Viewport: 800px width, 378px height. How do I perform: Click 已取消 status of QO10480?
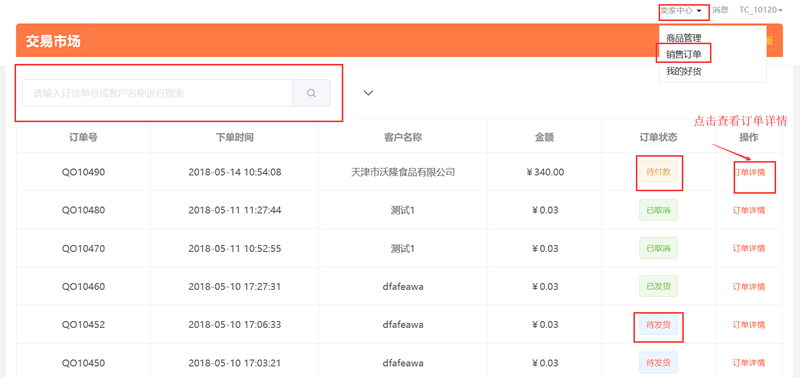click(x=658, y=210)
